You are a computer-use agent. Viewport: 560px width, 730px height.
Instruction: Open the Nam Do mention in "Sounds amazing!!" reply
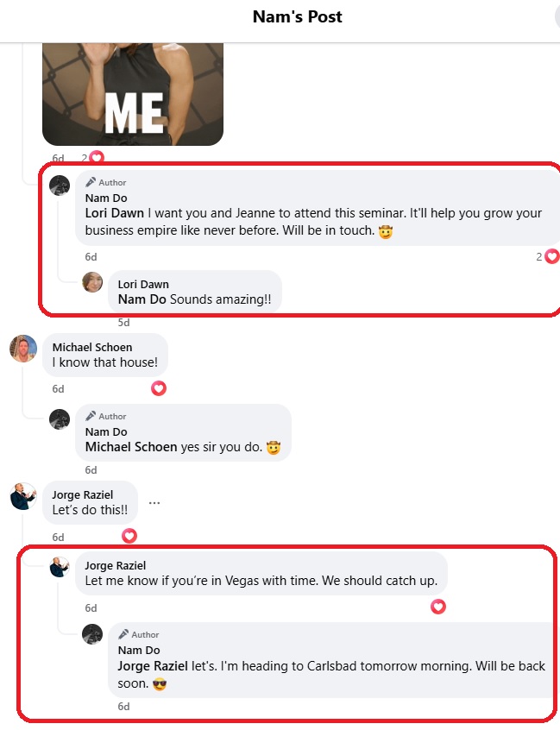pyautogui.click(x=142, y=299)
